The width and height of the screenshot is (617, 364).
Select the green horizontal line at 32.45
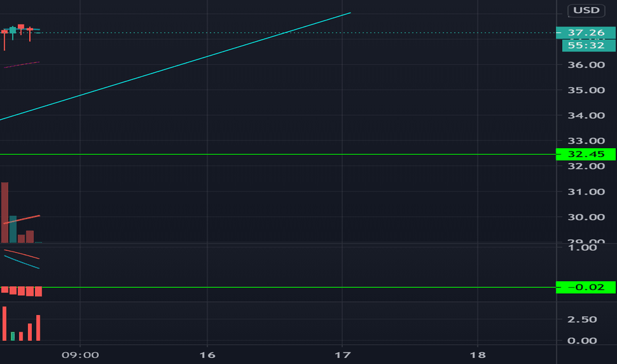(x=278, y=154)
